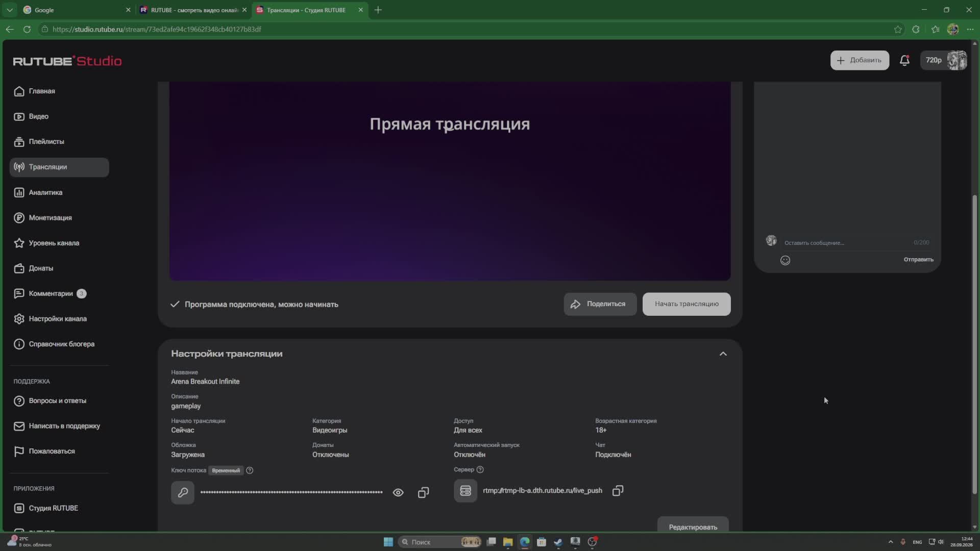
Task: Click the Windows taskbar Поиск box
Action: [440, 542]
